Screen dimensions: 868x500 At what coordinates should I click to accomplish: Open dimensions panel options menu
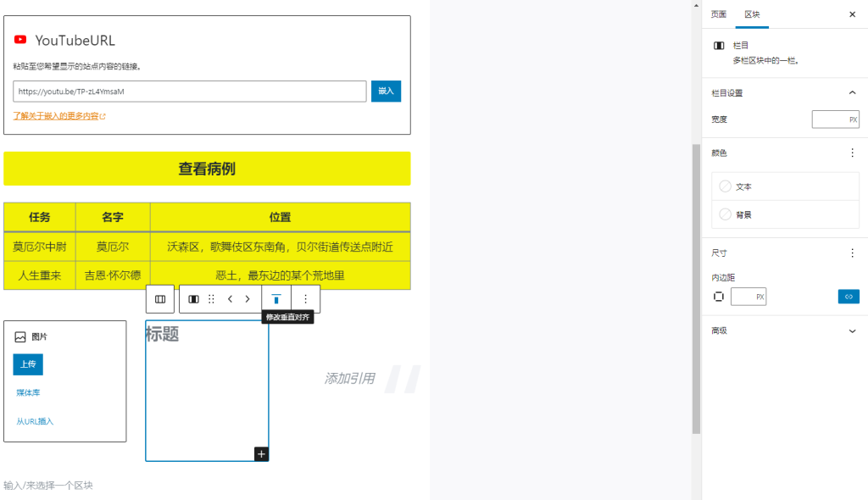click(853, 253)
